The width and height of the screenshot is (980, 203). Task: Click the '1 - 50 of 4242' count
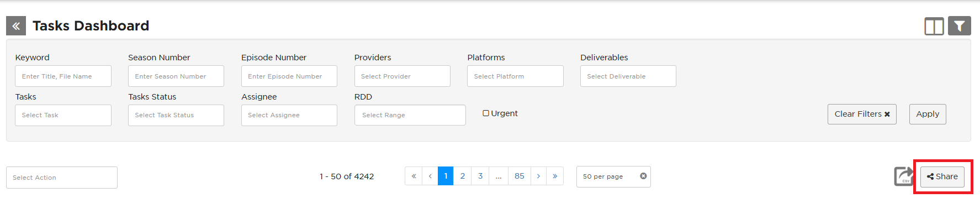click(x=347, y=176)
